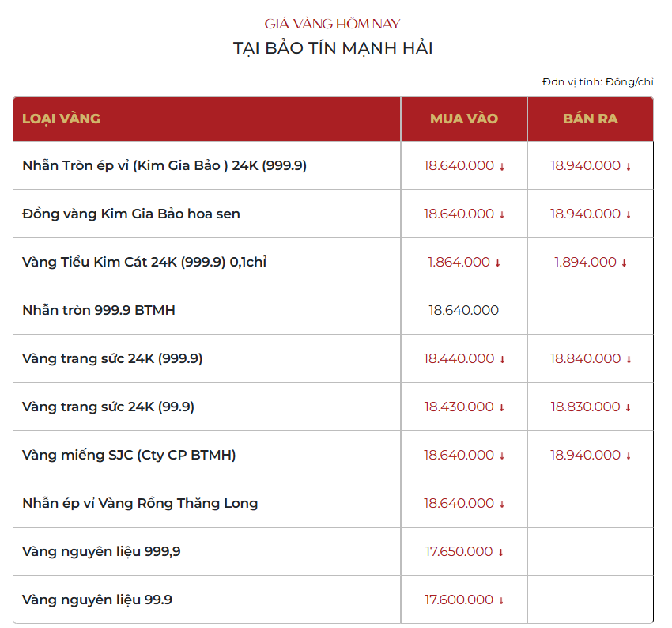Click the red arrow next to 18.940.000 Kim Gia Bảo hoa sen

click(x=627, y=214)
